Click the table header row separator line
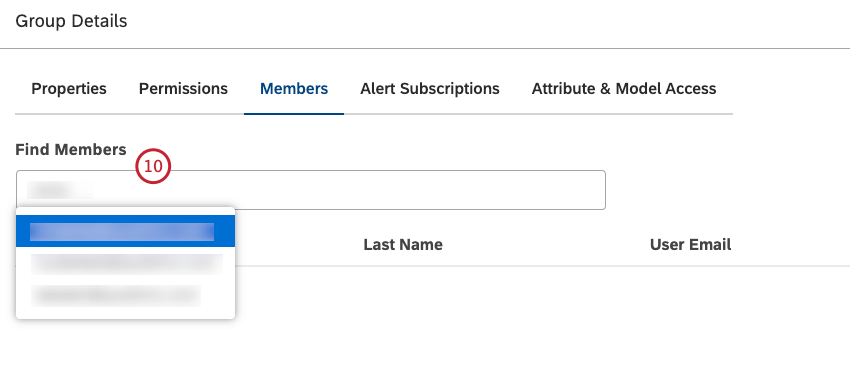Viewport: 850px width, 386px height. pyautogui.click(x=542, y=266)
